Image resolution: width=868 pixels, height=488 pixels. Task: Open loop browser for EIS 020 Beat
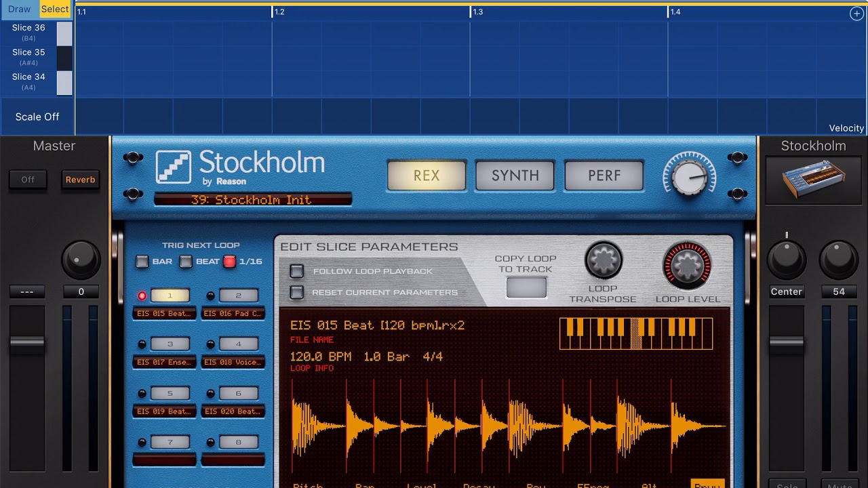pos(233,411)
